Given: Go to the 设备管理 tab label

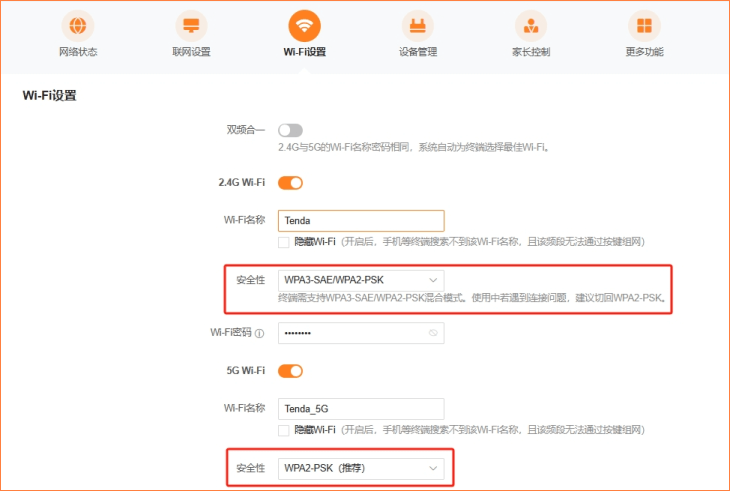Looking at the screenshot, I should point(418,52).
